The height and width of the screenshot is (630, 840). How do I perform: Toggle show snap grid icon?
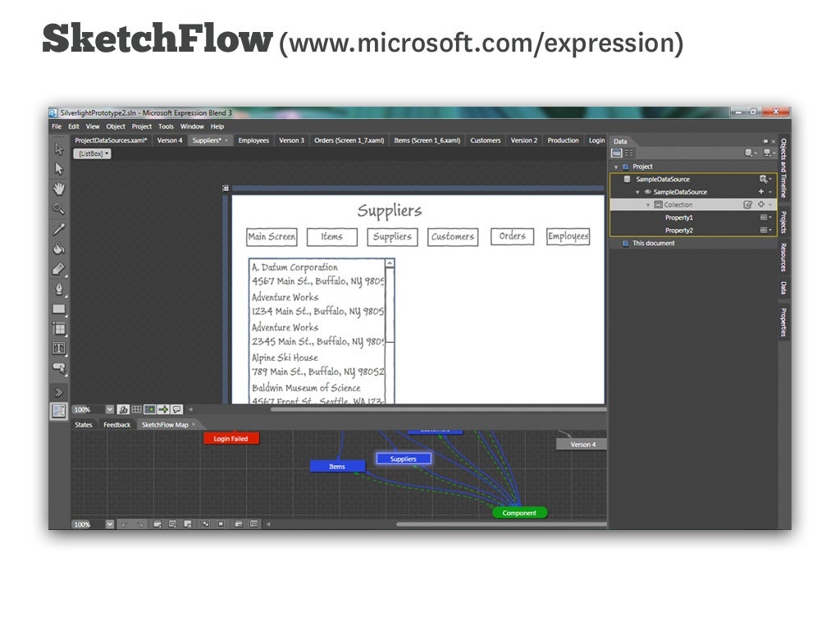click(x=137, y=409)
